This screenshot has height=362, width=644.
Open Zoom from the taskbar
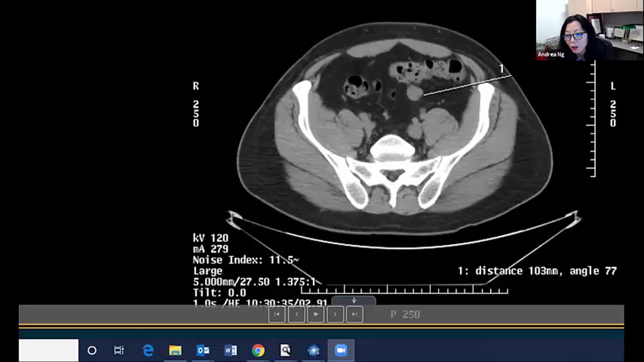tap(342, 351)
